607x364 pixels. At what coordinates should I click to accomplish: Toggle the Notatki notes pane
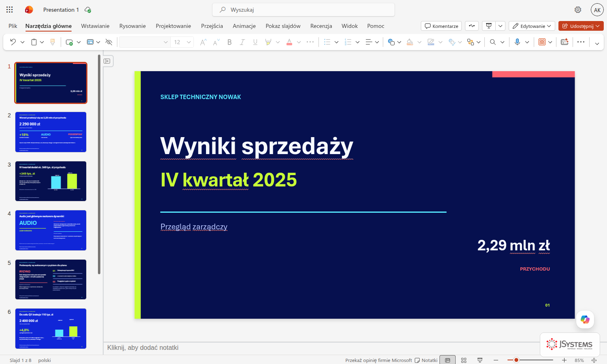426,360
